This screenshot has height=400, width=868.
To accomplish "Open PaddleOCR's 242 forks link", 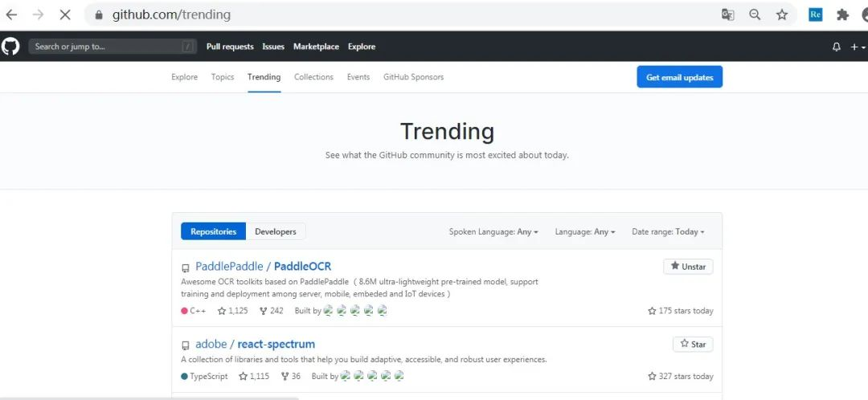I will pos(272,311).
